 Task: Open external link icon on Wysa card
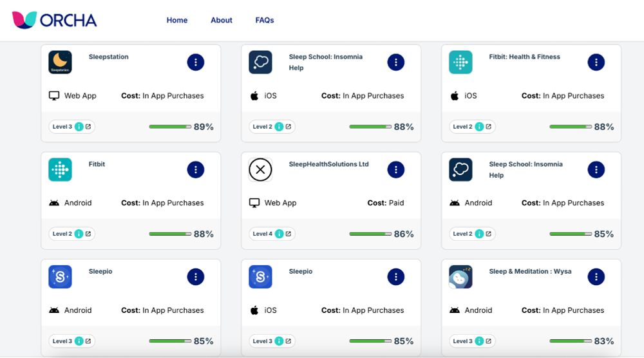point(488,341)
